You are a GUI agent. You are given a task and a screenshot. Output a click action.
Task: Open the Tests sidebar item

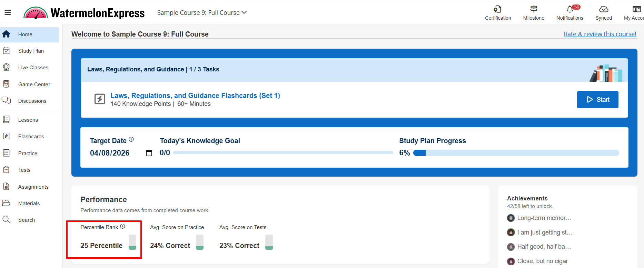[24, 170]
